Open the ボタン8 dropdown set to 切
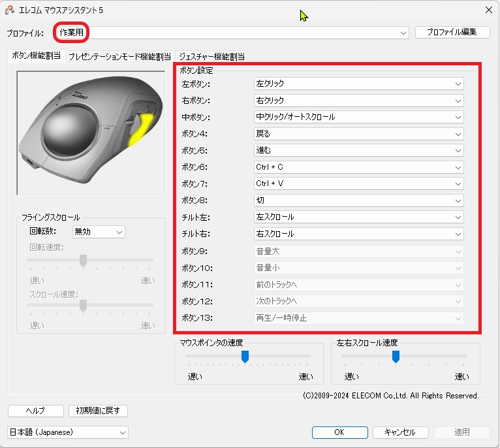This screenshot has width=500, height=448. click(x=359, y=200)
